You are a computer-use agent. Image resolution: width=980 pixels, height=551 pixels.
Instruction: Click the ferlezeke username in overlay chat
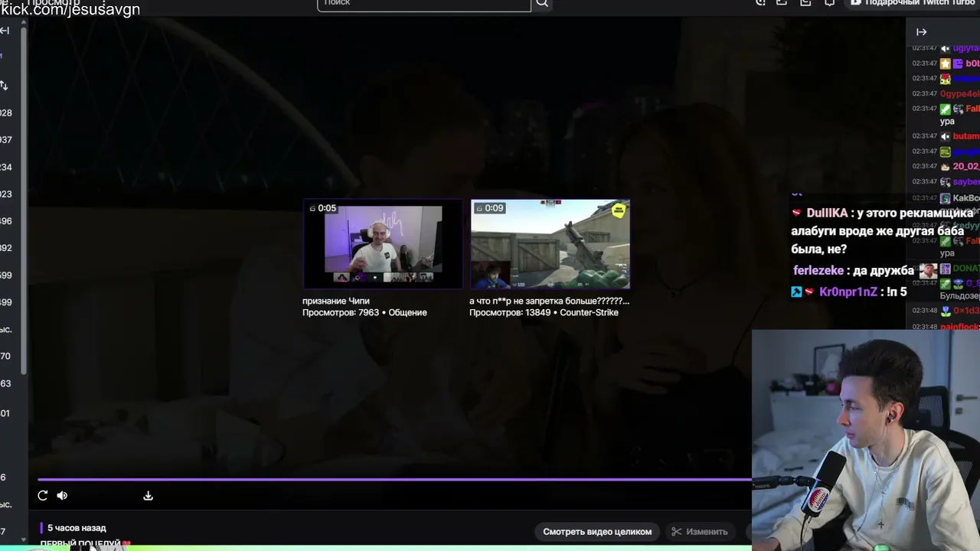click(818, 270)
